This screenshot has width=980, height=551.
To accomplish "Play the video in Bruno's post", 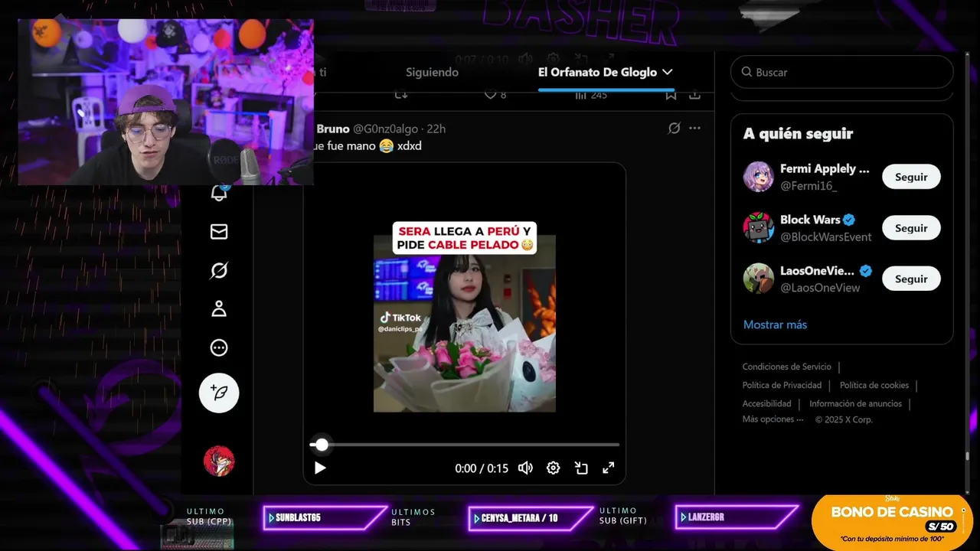I will coord(320,468).
